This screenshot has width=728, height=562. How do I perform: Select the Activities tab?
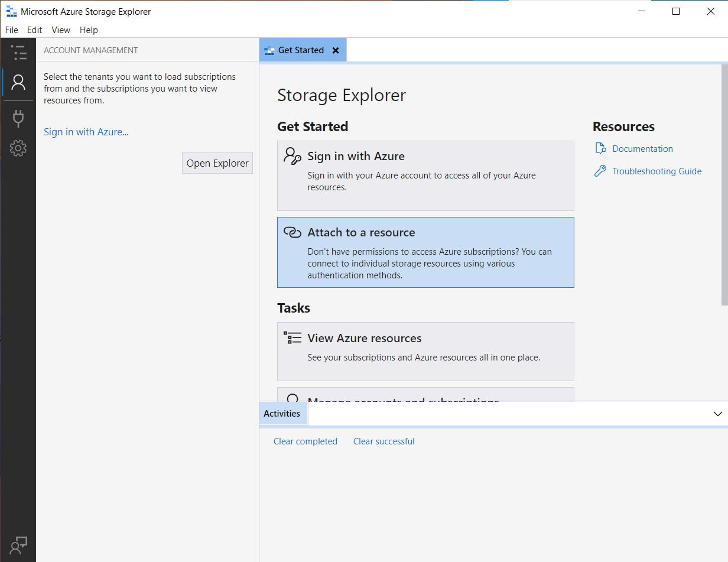282,414
